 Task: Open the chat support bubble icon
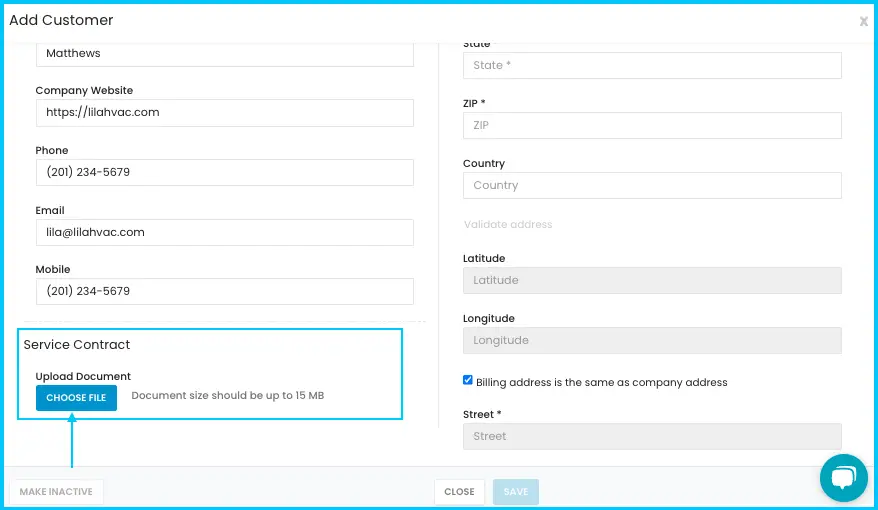(x=843, y=478)
